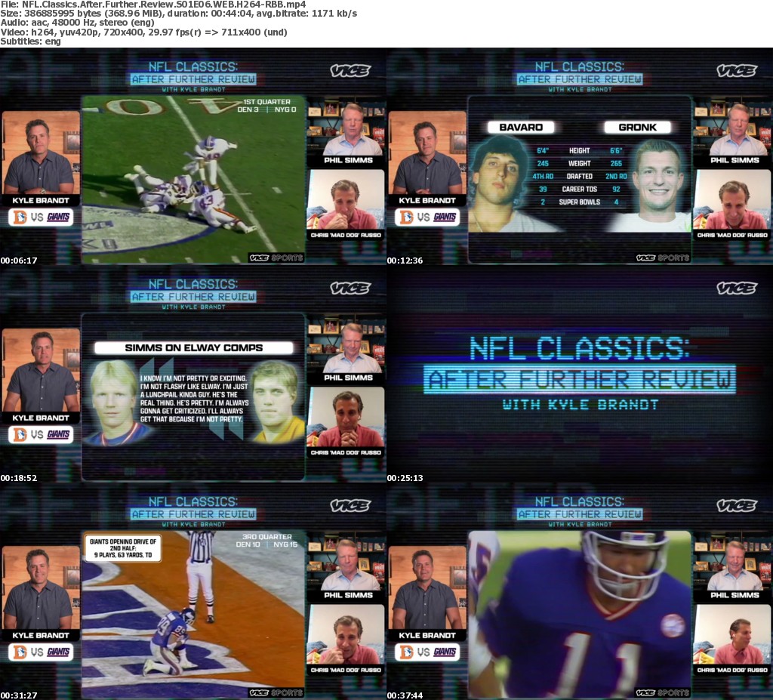This screenshot has width=773, height=700.
Task: Click the file name line at the top
Action: click(x=152, y=5)
